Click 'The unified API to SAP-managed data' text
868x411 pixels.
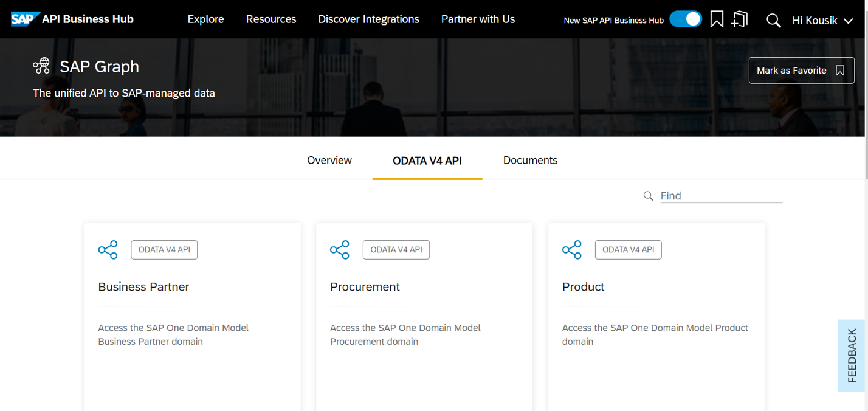click(124, 93)
